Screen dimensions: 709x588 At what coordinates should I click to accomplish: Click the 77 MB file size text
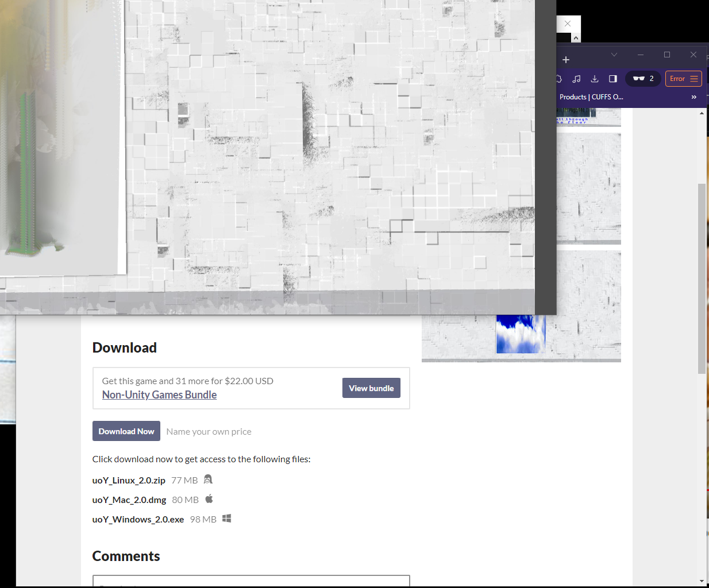tap(184, 480)
